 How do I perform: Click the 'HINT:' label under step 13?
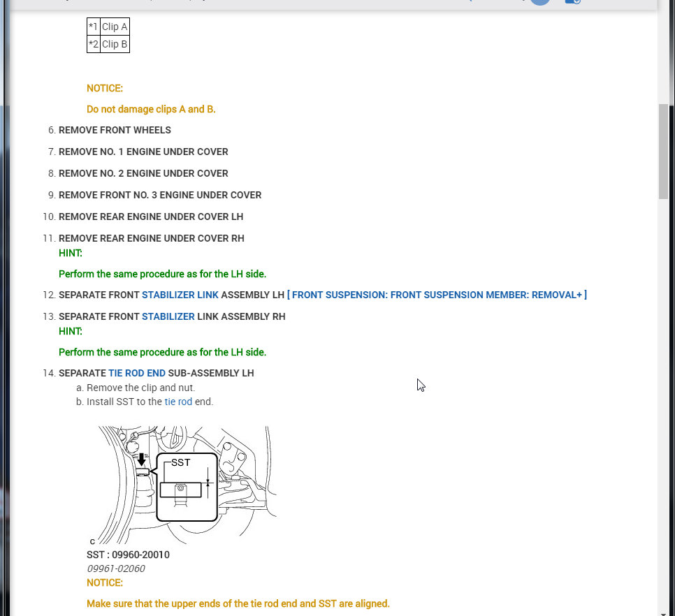coord(71,332)
